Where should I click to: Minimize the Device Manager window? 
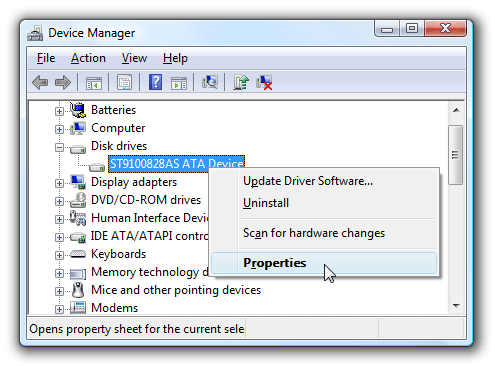point(387,29)
